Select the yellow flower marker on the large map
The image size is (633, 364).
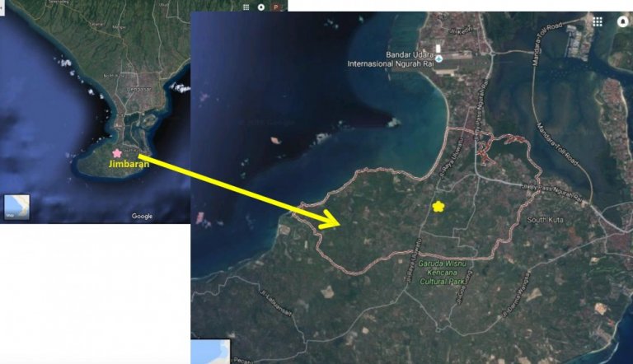coord(438,206)
